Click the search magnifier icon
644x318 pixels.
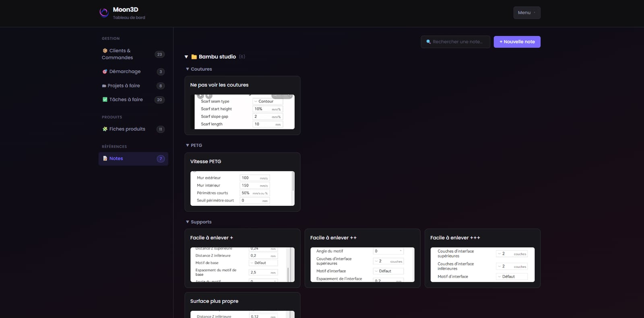point(428,42)
